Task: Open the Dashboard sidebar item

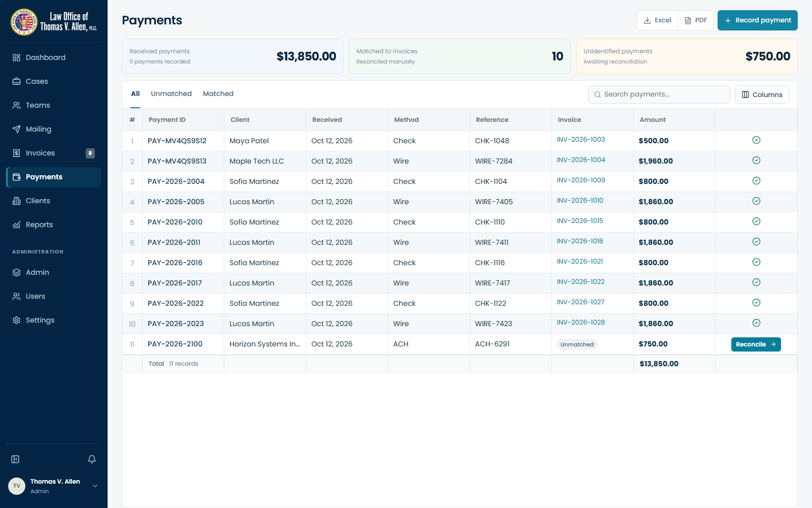Action: (x=53, y=57)
